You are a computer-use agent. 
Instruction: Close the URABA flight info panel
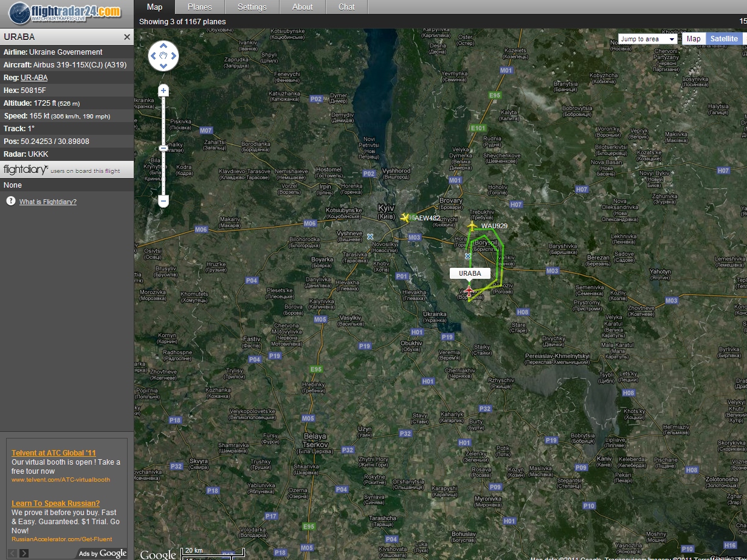click(127, 37)
